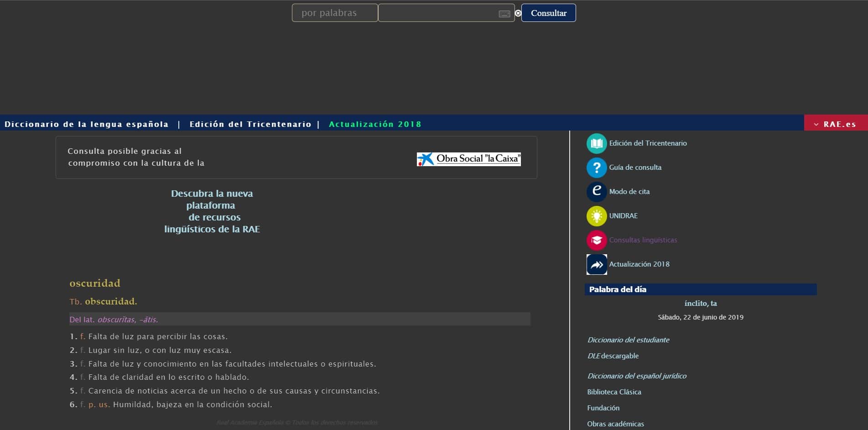
Task: Open the 'Fundación' link
Action: click(603, 408)
